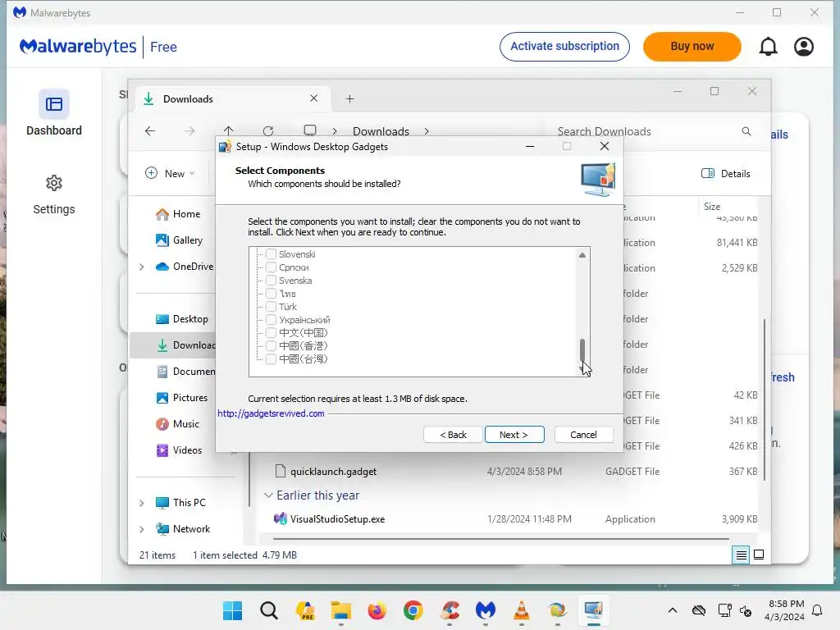Check the 中國(香港) language component
The width and height of the screenshot is (840, 630).
click(x=271, y=345)
